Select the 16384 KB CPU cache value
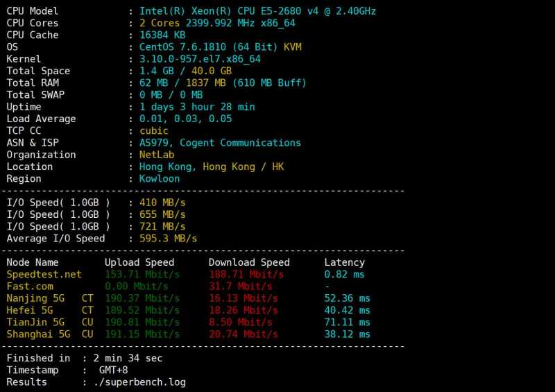555x392 pixels. coord(162,35)
